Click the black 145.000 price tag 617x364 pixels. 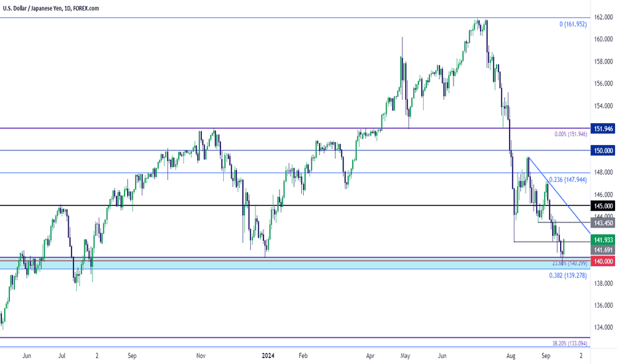pos(603,206)
